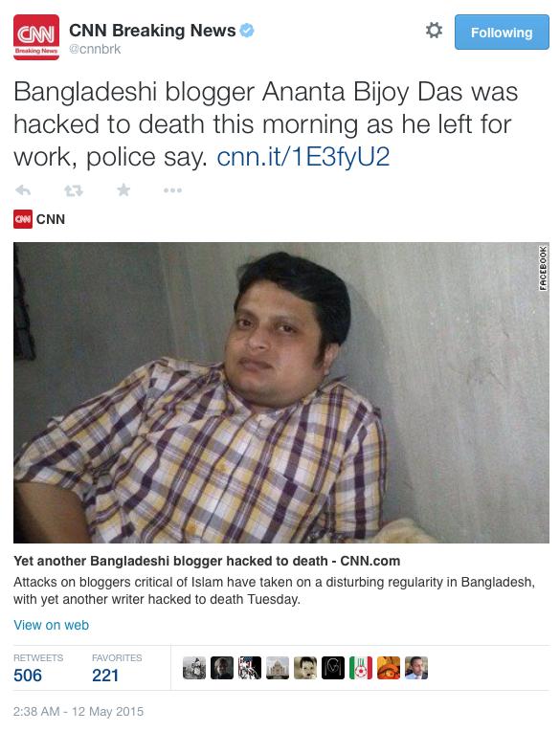
Task: Open the gear settings dropdown
Action: click(x=434, y=31)
